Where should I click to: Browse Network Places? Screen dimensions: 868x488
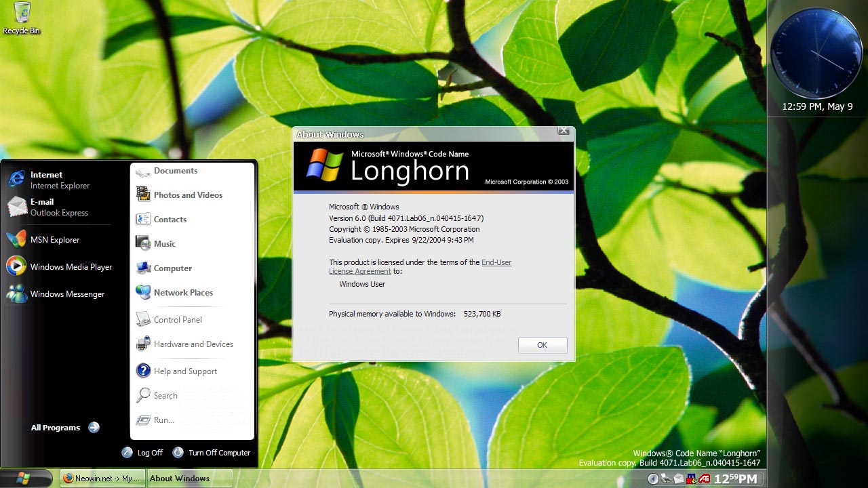click(x=183, y=292)
